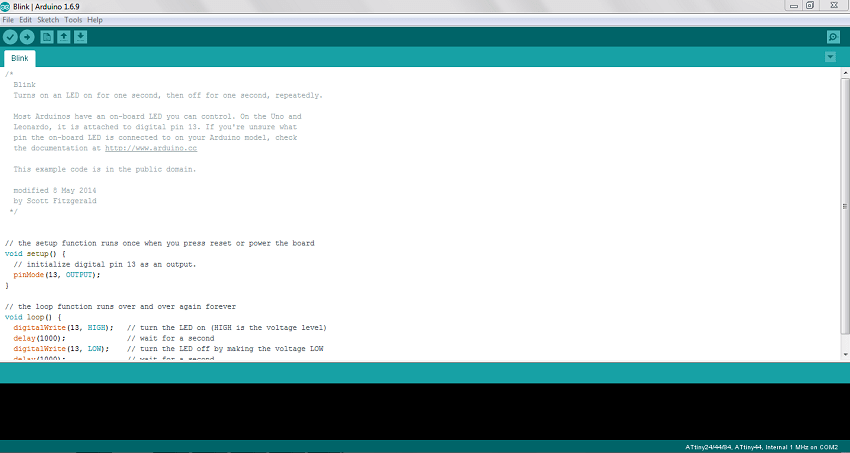Open the Sketch menu
The height and width of the screenshot is (453, 850).
[x=48, y=20]
